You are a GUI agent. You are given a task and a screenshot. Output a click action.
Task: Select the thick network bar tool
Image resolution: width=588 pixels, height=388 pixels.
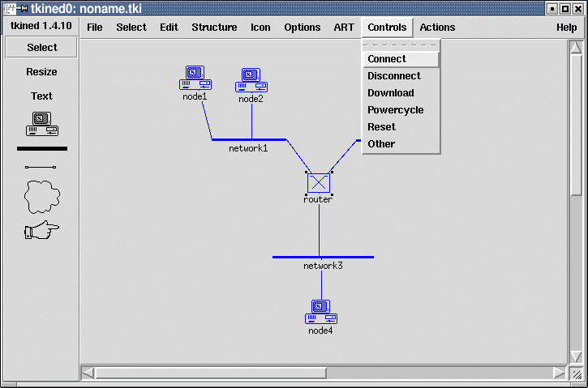coord(42,149)
